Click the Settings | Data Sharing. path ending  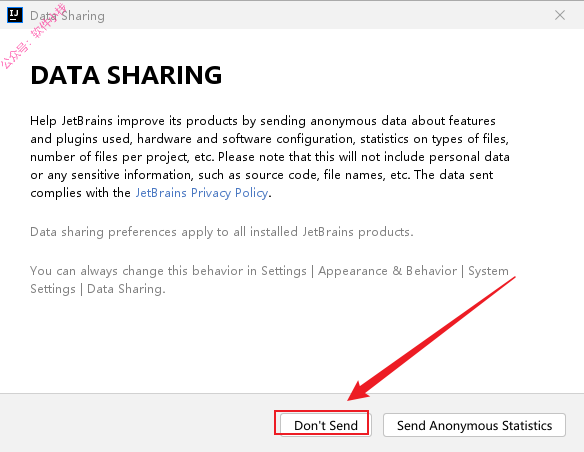click(98, 289)
